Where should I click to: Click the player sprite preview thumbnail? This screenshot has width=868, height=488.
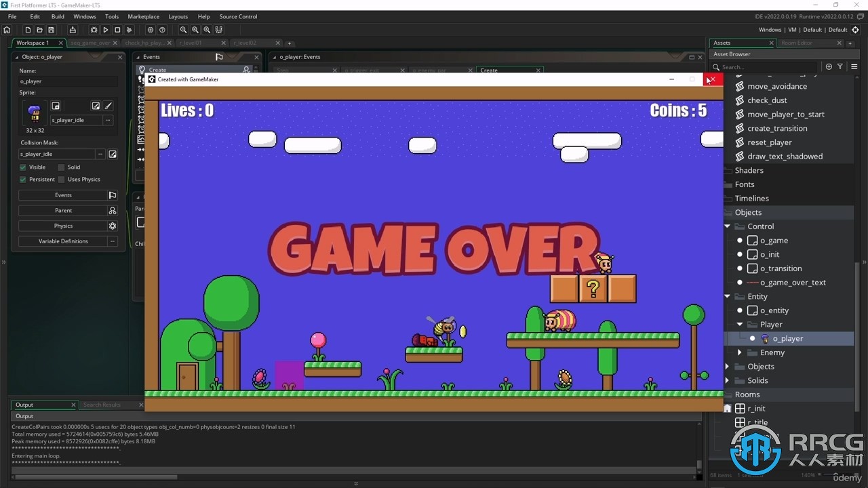[35, 113]
